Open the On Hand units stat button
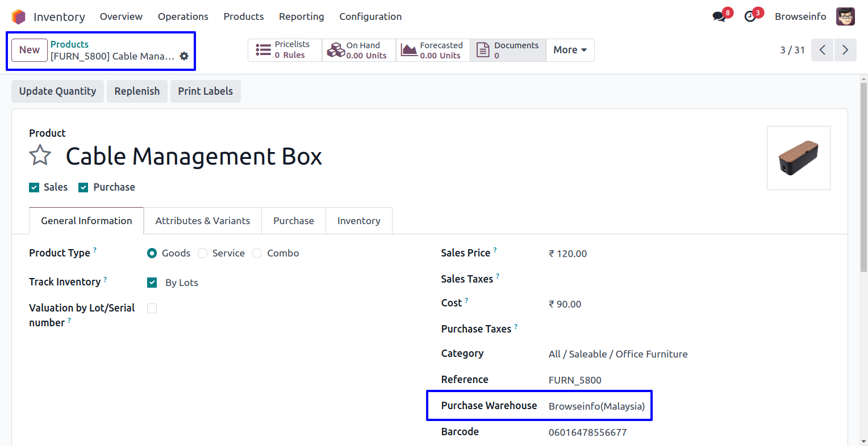Viewport: 868px width, 446px height. (359, 50)
